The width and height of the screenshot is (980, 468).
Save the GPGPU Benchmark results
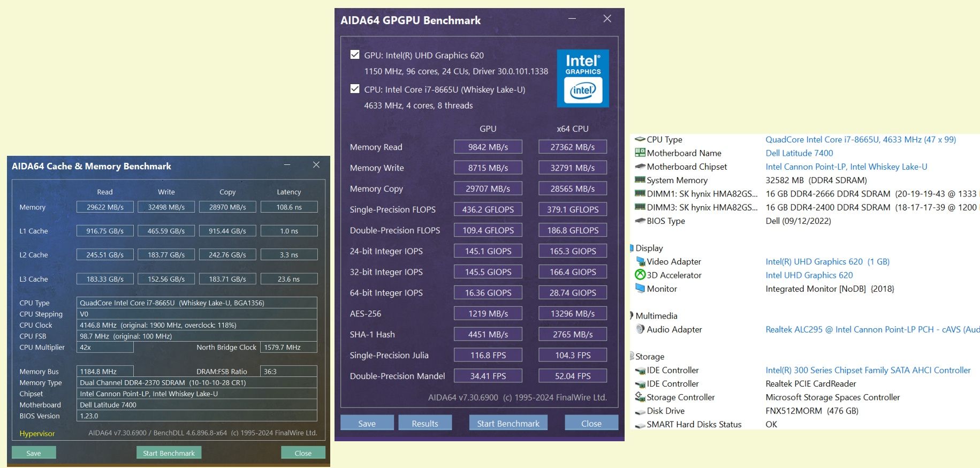point(367,423)
